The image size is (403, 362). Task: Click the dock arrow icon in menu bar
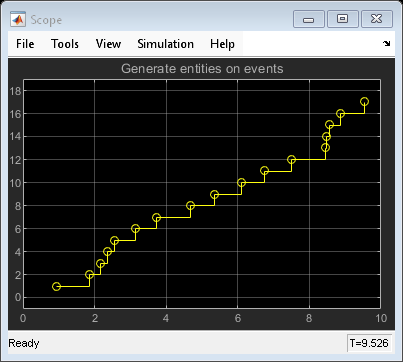coord(386,43)
